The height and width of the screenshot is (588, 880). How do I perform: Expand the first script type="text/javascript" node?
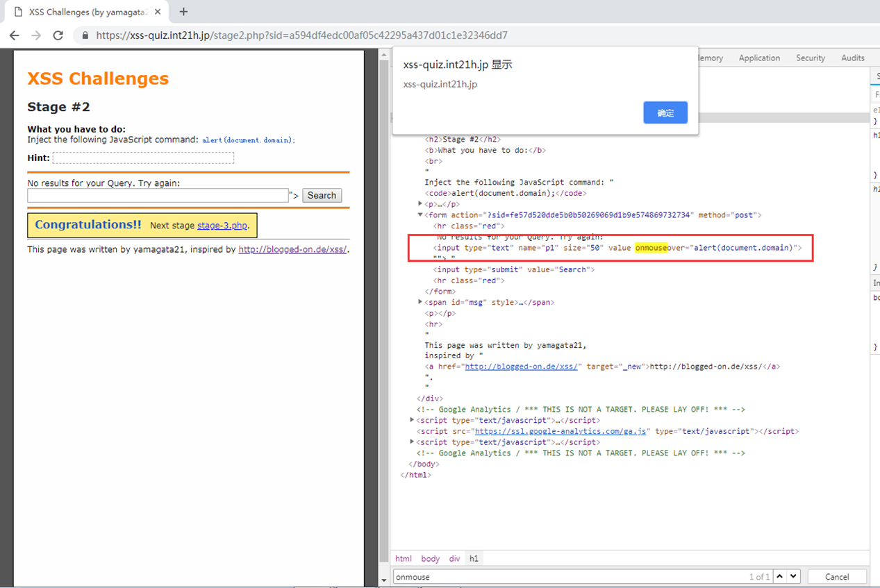tap(413, 420)
